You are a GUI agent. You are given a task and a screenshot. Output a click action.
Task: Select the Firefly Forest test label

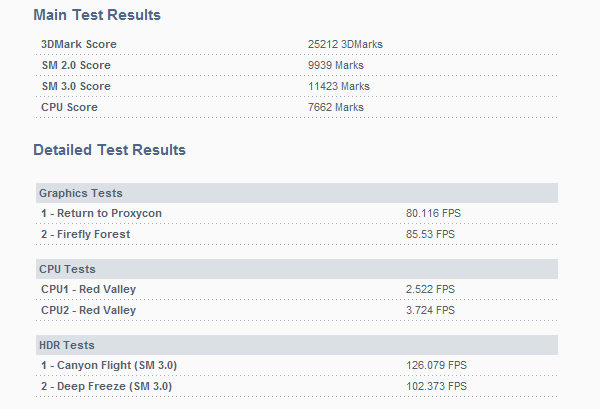[x=86, y=234]
